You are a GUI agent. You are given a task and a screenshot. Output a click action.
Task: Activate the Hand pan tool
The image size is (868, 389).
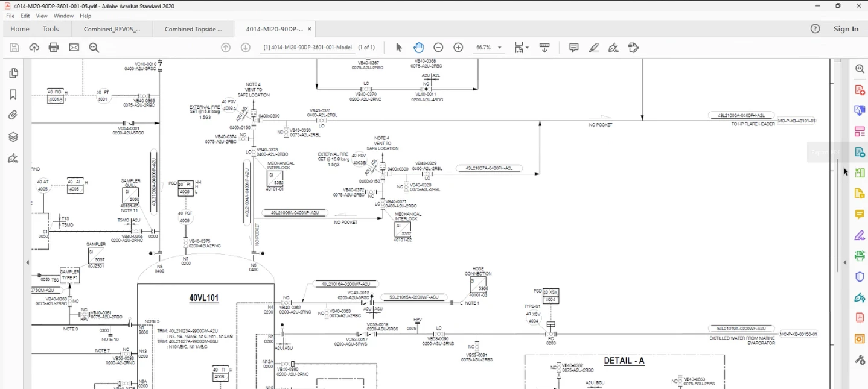point(418,48)
